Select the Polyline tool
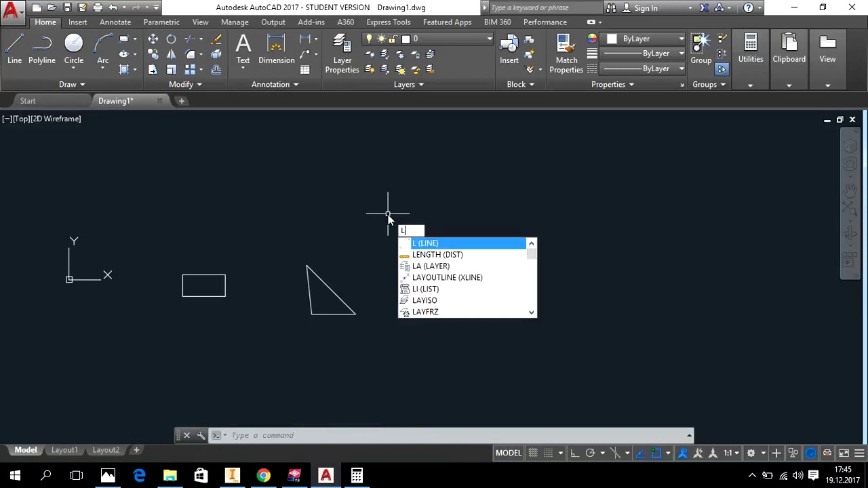This screenshot has width=868, height=488. 41,50
